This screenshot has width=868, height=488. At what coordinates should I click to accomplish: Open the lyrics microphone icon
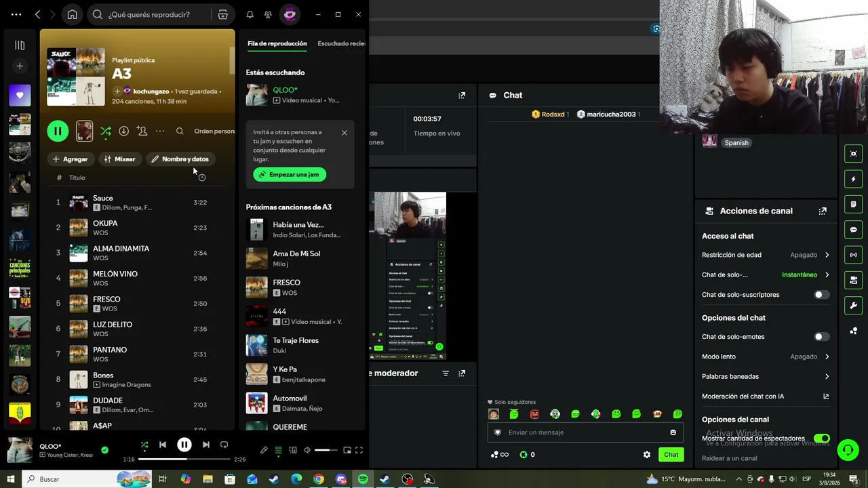coord(264,450)
